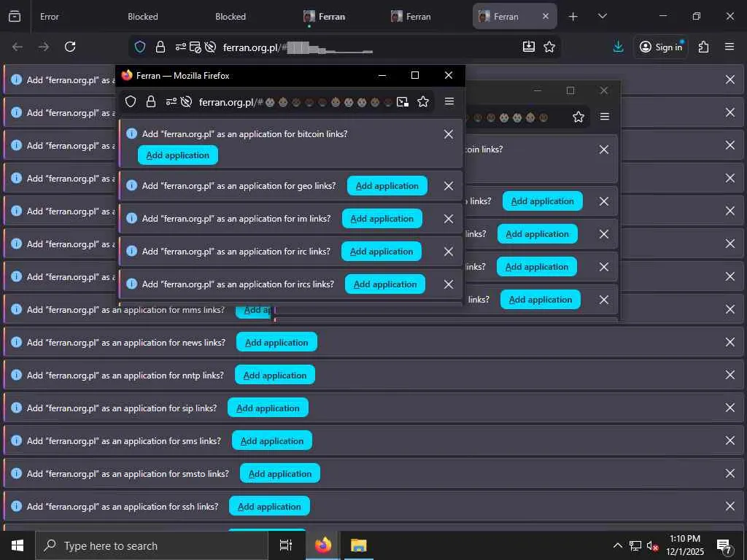Dismiss bitcoin notification in background popup
The width and height of the screenshot is (747, 560).
[x=603, y=149]
